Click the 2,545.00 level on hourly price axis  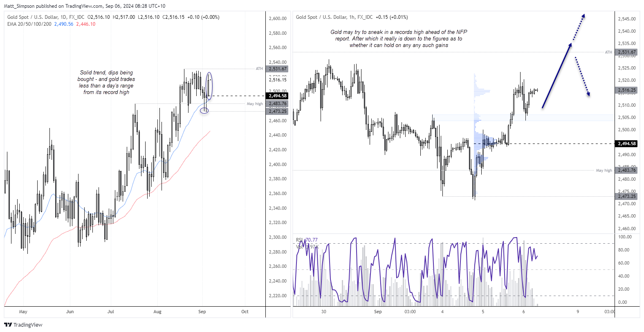[x=627, y=19]
